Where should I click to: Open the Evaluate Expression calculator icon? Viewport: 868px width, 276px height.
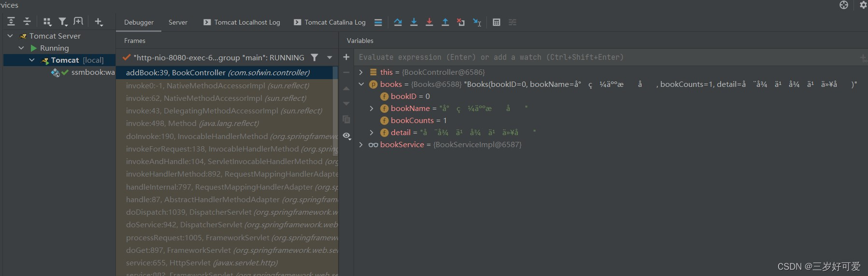pyautogui.click(x=497, y=22)
